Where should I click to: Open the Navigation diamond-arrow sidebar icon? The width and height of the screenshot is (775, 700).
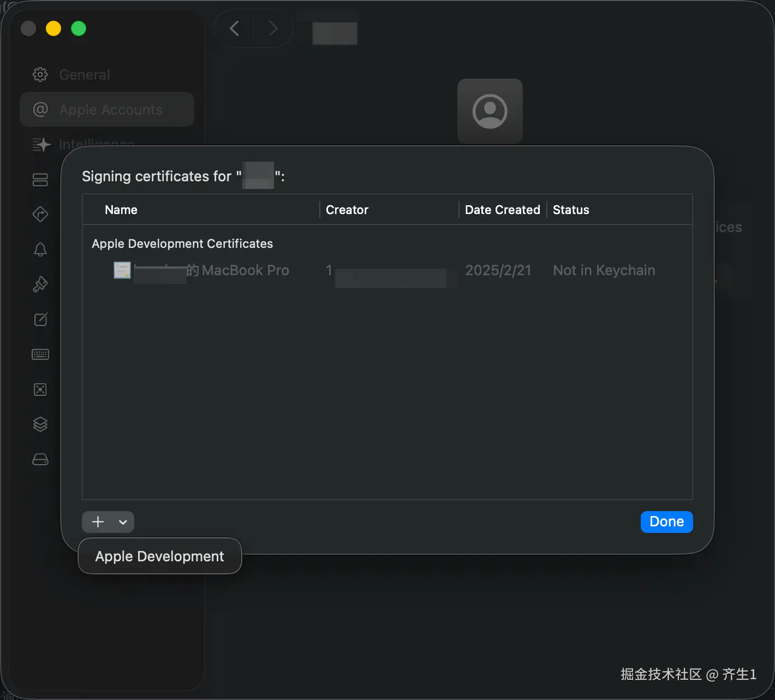tap(40, 214)
